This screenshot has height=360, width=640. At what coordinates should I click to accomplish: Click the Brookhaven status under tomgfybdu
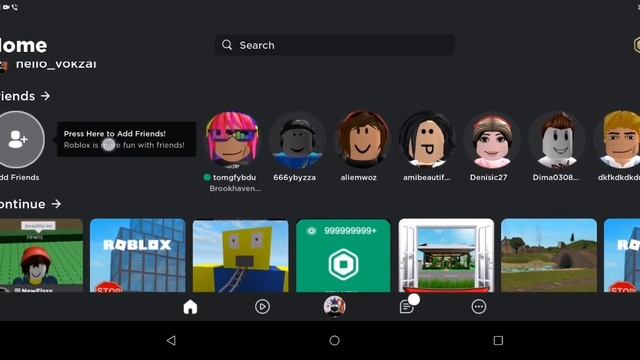(x=235, y=189)
